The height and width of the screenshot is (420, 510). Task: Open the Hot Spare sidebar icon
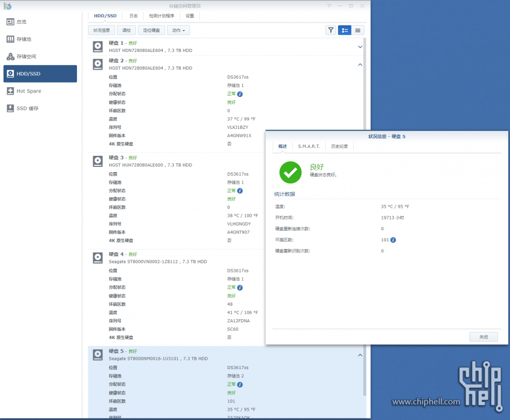[x=10, y=91]
